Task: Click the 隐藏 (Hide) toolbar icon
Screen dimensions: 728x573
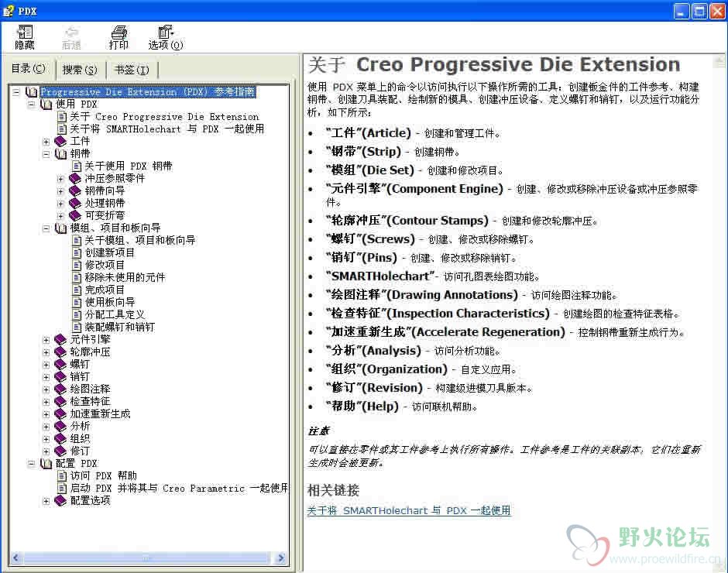Action: [25, 37]
